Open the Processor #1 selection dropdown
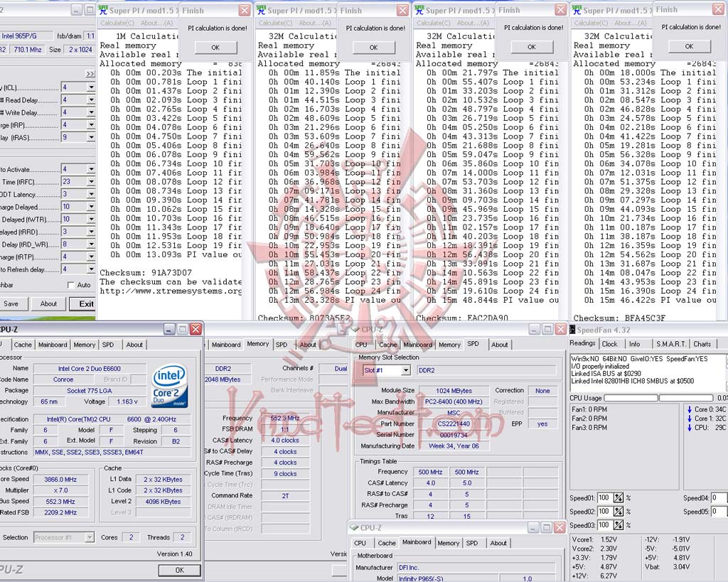 coord(90,537)
